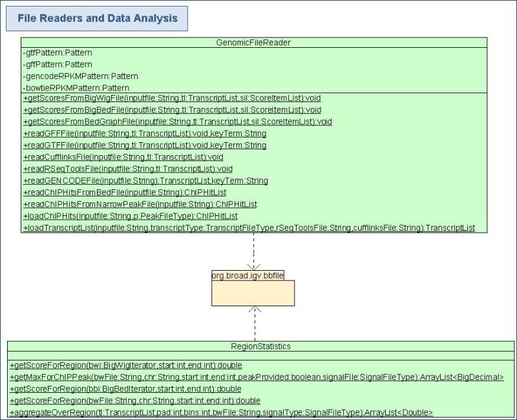Click the getScoresFromBedGraphFile method

coord(177,121)
